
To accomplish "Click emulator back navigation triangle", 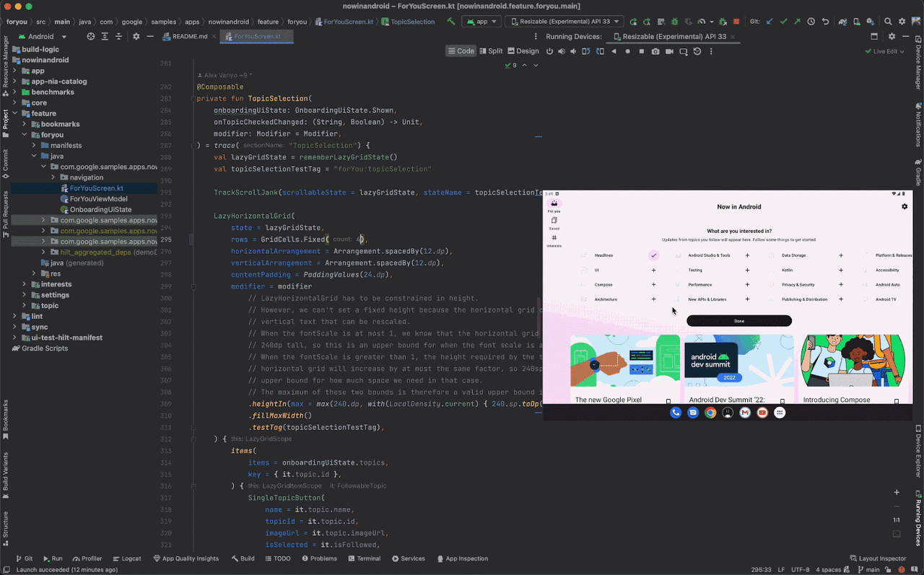I will point(614,51).
